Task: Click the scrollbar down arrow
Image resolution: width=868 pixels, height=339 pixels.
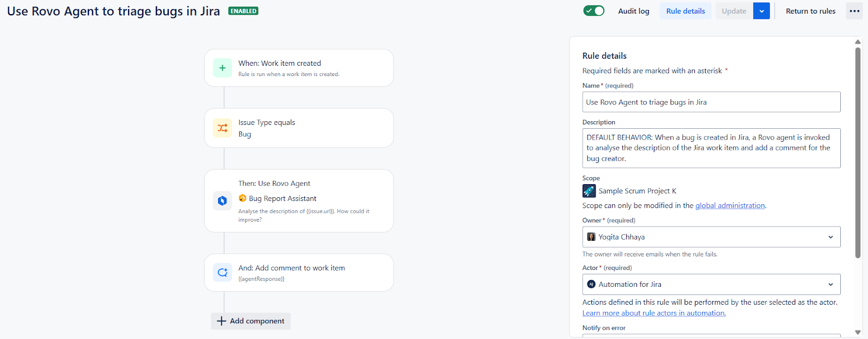Action: click(858, 332)
